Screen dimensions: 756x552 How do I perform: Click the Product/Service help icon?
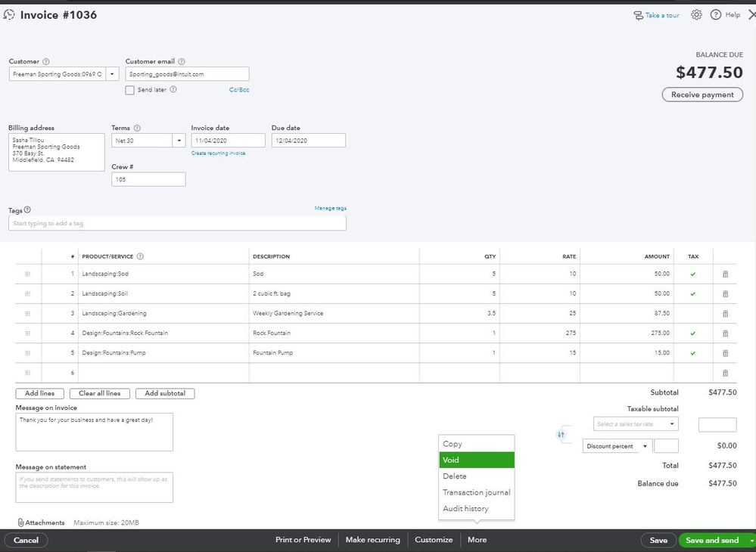[140, 256]
